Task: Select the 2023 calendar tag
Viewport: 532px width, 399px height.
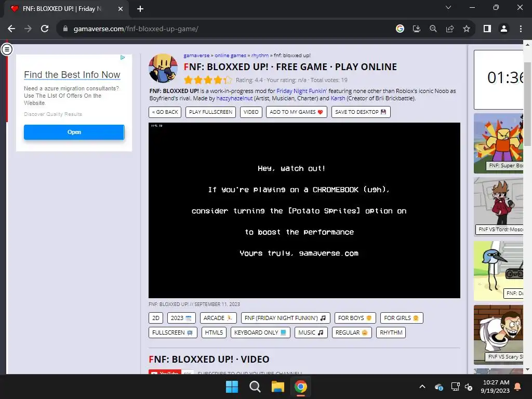Action: [181, 318]
